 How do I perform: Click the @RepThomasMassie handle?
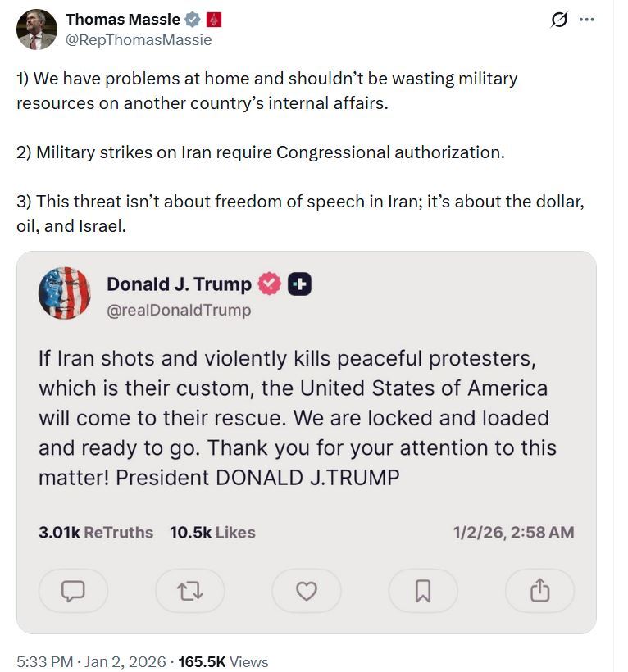point(139,39)
